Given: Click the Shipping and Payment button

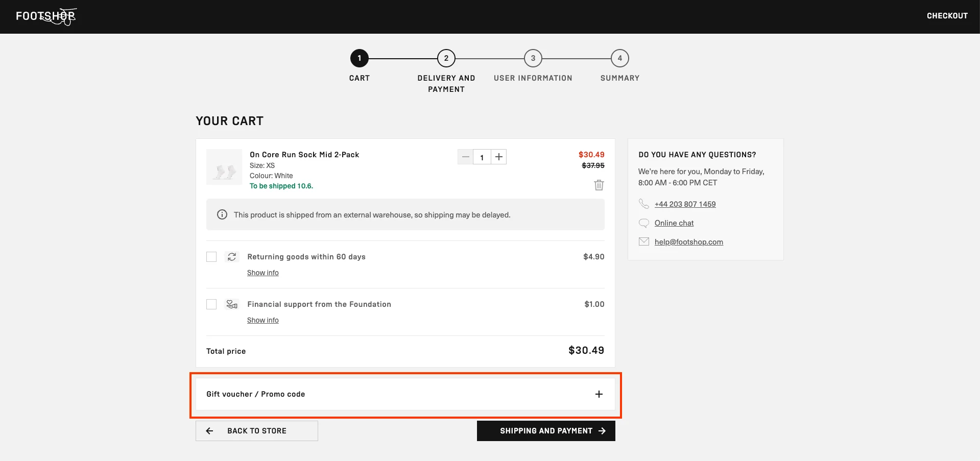Looking at the screenshot, I should (546, 431).
